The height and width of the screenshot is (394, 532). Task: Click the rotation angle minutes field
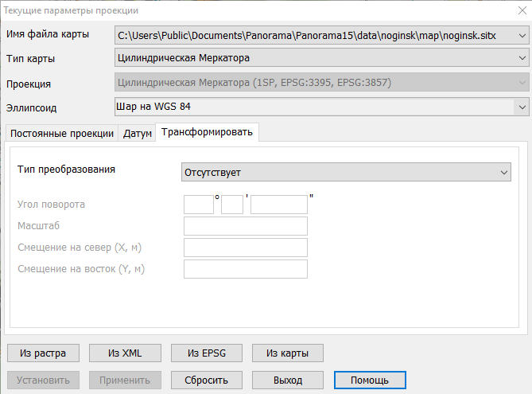[231, 205]
